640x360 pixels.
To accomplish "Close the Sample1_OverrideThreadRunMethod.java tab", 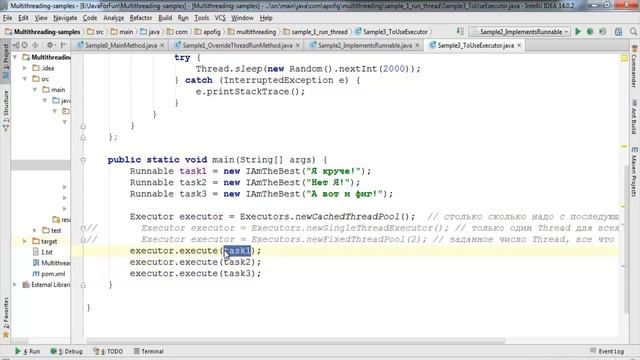I will pyautogui.click(x=298, y=45).
